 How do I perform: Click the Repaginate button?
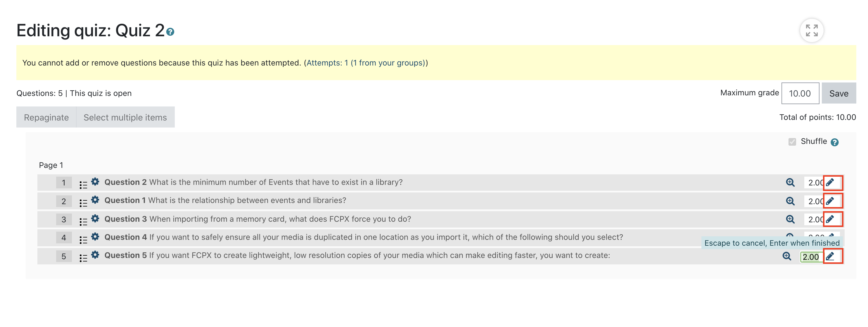[46, 117]
